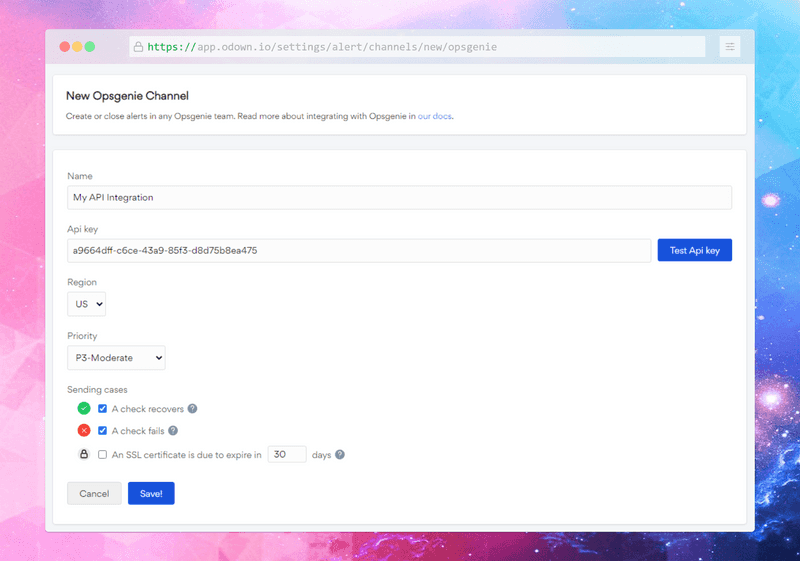
Task: Click the 'A check recovers' label text
Action: [x=147, y=409]
